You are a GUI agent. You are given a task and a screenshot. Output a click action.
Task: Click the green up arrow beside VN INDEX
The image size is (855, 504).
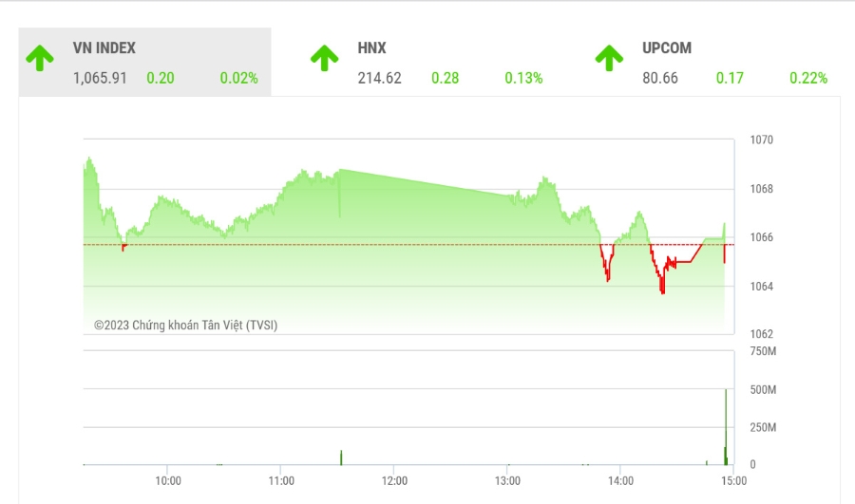(40, 58)
